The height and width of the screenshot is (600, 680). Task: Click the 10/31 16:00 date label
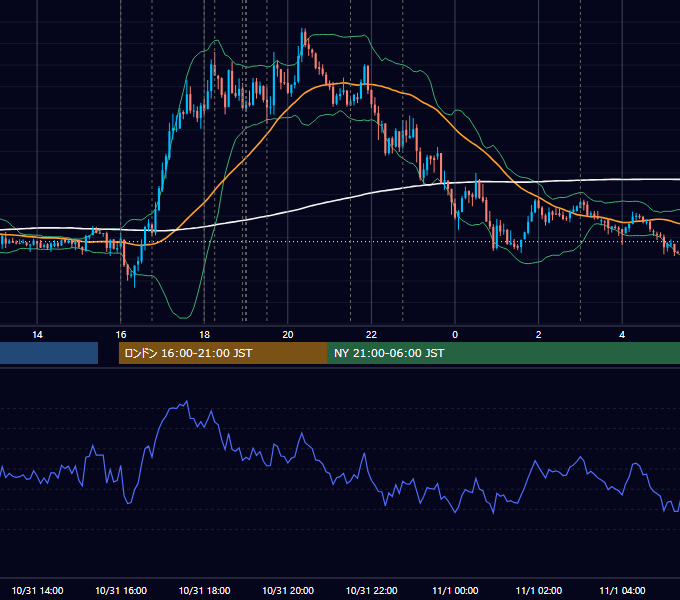click(x=121, y=590)
